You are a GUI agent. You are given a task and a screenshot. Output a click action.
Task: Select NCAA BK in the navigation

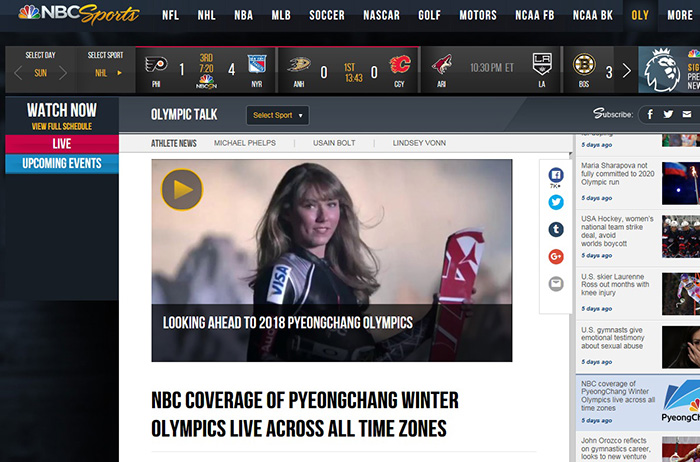(x=593, y=15)
